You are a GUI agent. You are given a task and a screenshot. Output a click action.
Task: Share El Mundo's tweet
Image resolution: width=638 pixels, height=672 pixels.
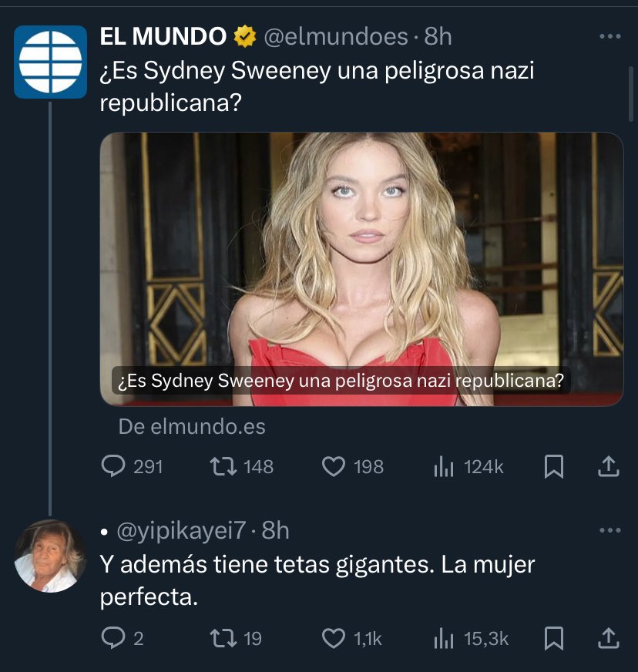[x=607, y=466]
